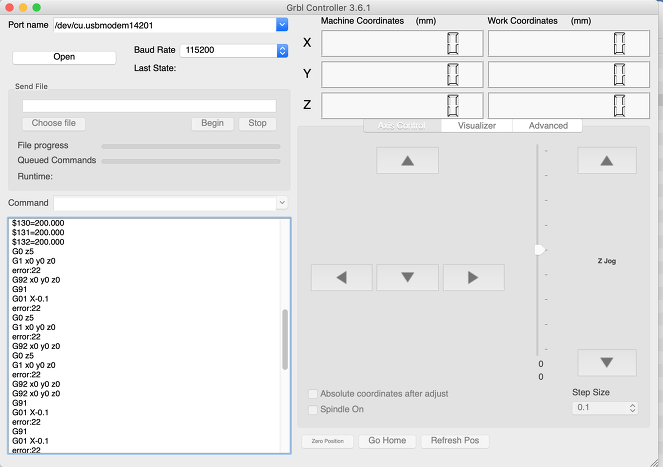Open the Port name dropdown

pos(282,25)
